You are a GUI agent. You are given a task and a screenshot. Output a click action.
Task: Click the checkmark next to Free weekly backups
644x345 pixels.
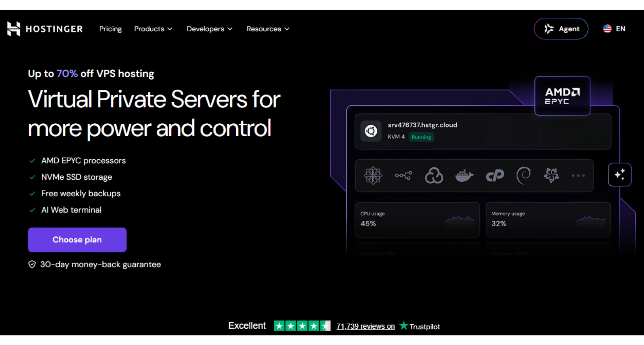click(x=32, y=193)
